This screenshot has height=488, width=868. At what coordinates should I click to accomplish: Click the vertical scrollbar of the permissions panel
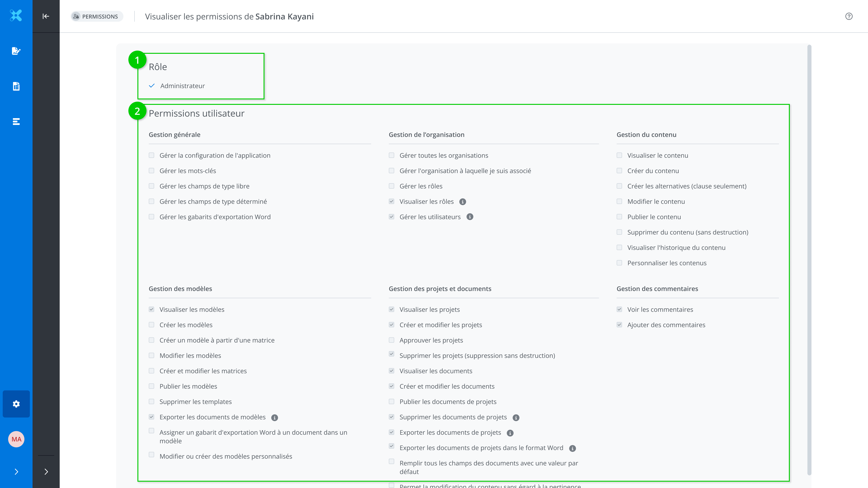pos(809,259)
